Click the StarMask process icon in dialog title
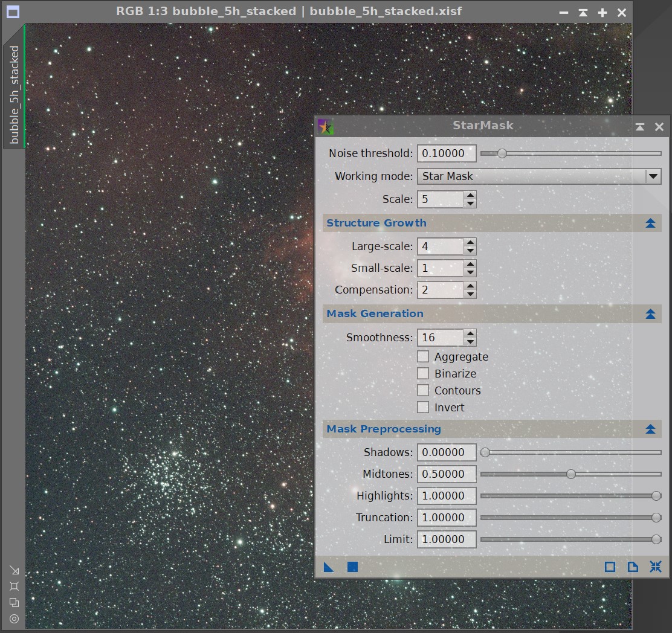672x633 pixels. click(x=325, y=127)
